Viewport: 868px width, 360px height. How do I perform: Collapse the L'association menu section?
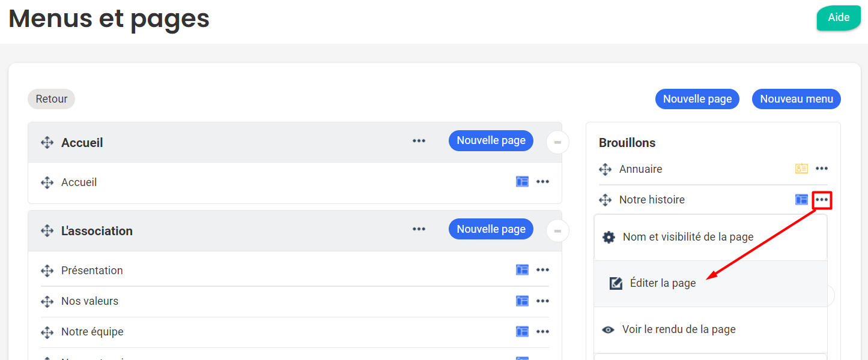point(557,231)
